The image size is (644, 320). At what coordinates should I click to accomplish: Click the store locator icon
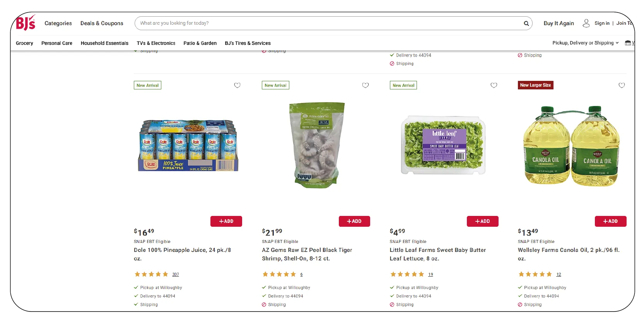pyautogui.click(x=628, y=43)
